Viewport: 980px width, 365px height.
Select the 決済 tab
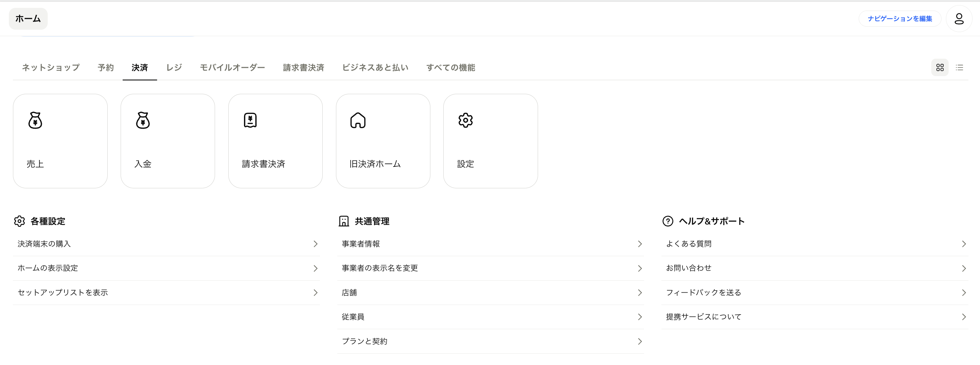(x=140, y=68)
